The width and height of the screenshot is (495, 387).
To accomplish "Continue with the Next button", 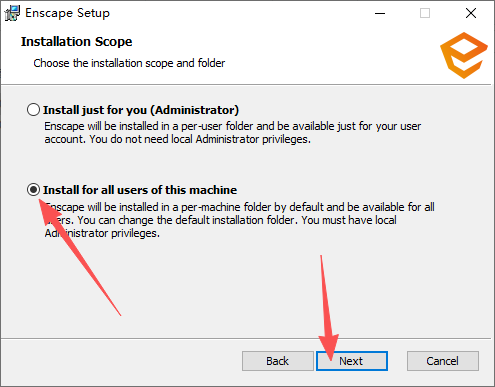I will 352,361.
